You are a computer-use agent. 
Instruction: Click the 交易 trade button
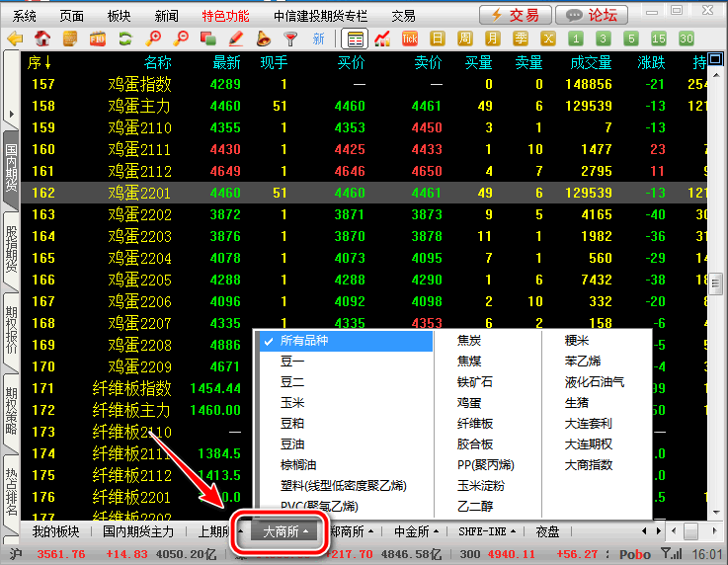[514, 16]
